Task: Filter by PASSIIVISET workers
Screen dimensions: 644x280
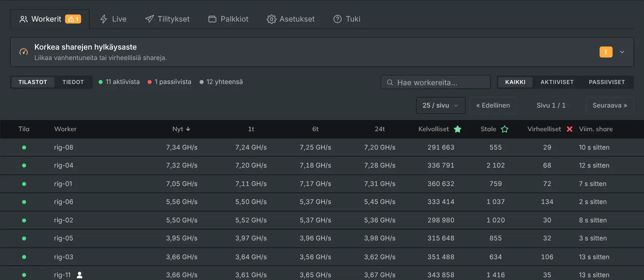Action: click(x=607, y=82)
